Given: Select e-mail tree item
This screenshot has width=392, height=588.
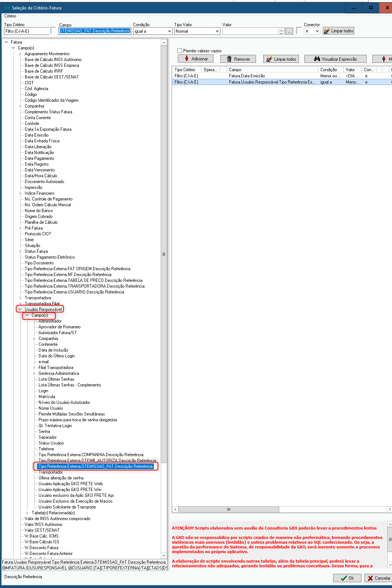Looking at the screenshot, I should [43, 362].
